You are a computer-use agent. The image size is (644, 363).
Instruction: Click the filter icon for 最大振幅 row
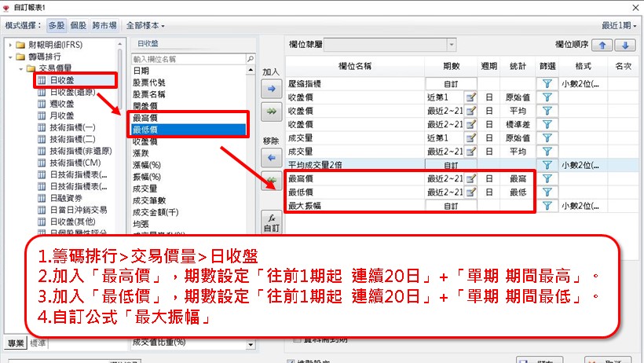coord(547,206)
